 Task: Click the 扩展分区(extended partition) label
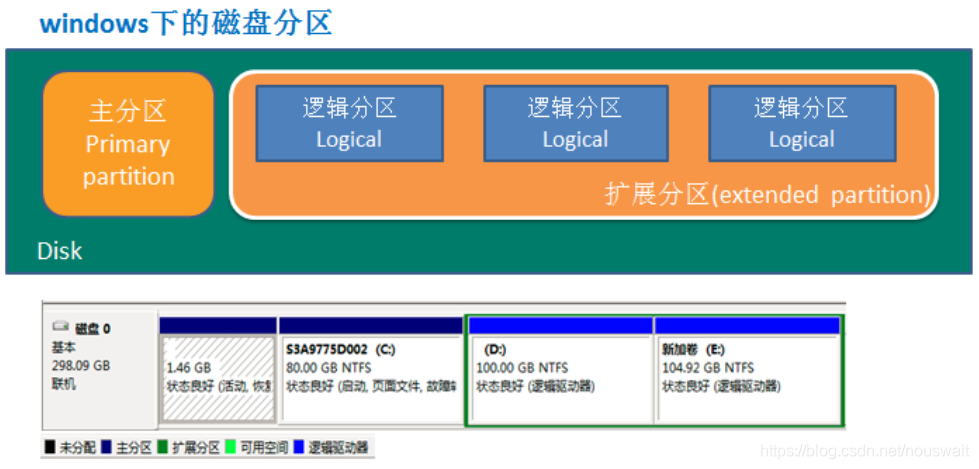pyautogui.click(x=767, y=195)
